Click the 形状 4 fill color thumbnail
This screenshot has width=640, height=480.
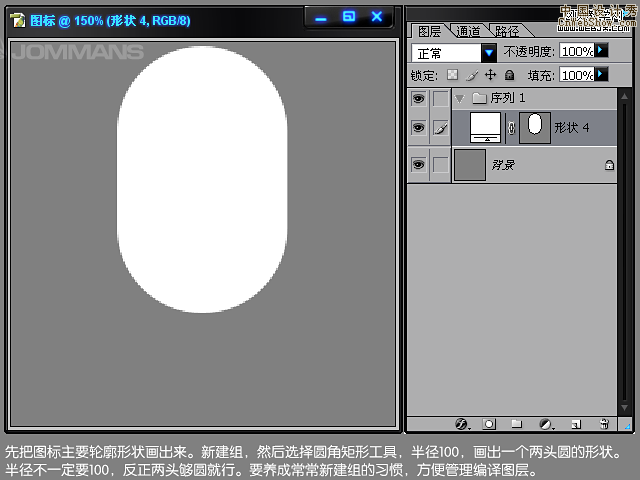click(485, 128)
